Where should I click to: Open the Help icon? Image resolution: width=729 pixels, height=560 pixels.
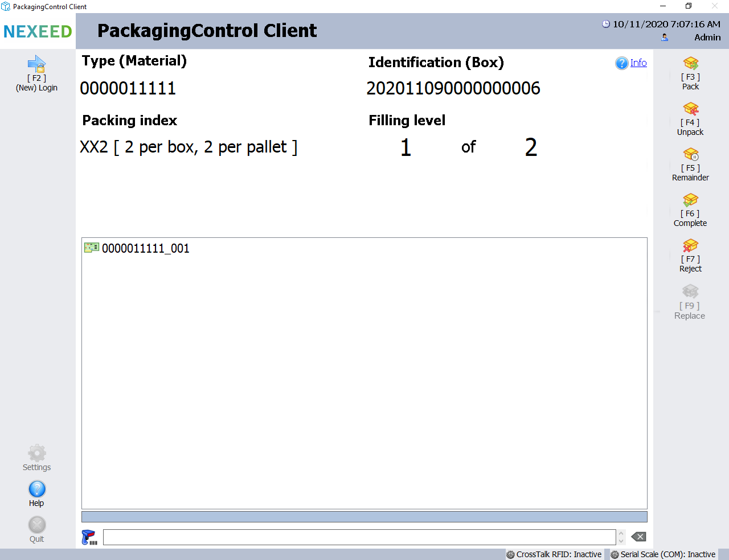[x=36, y=489]
